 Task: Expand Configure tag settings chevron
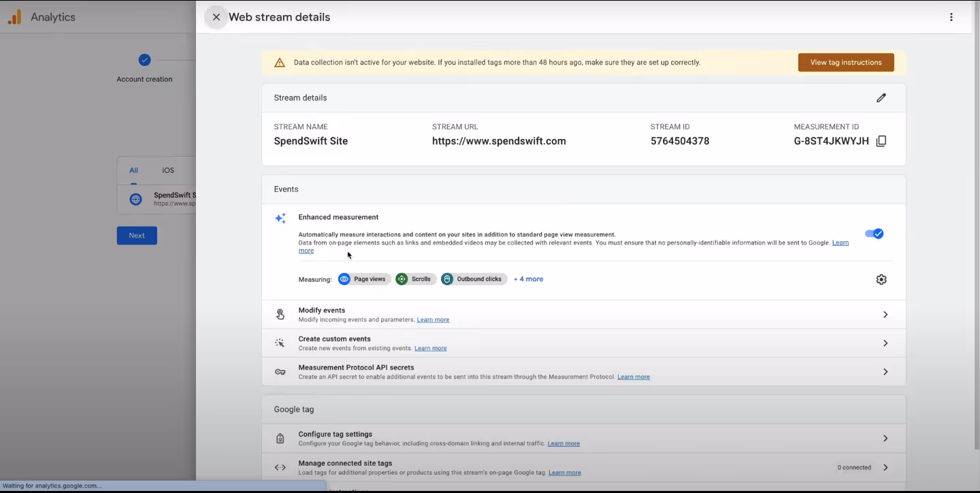885,439
